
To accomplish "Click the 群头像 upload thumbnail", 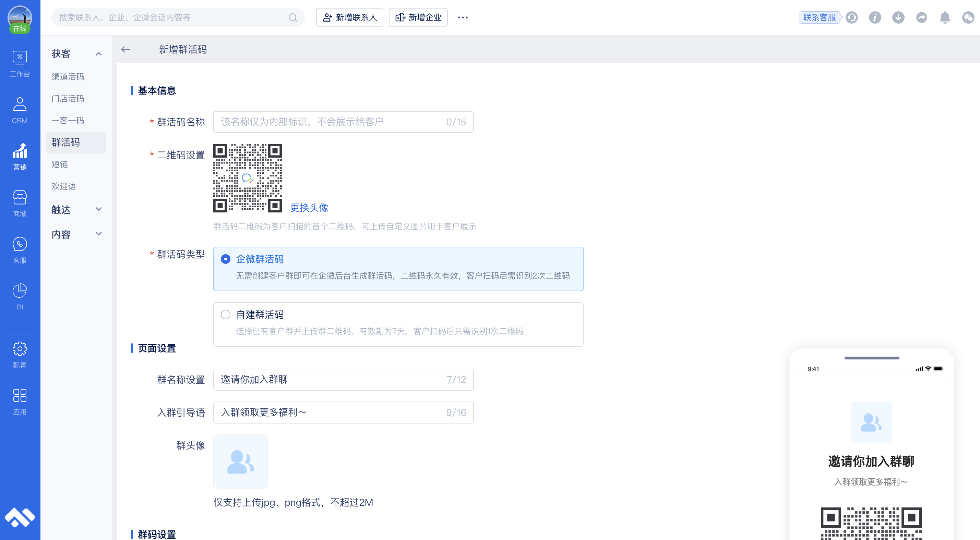I will coord(241,462).
